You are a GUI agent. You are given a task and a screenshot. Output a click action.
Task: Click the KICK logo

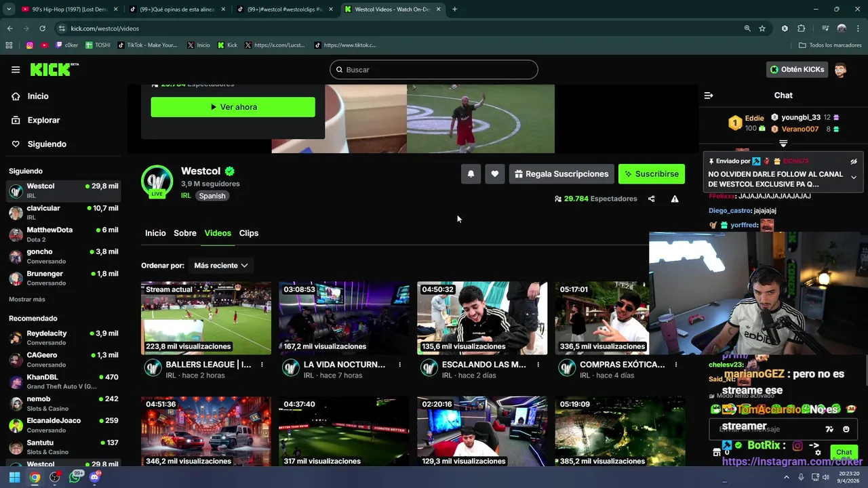54,70
